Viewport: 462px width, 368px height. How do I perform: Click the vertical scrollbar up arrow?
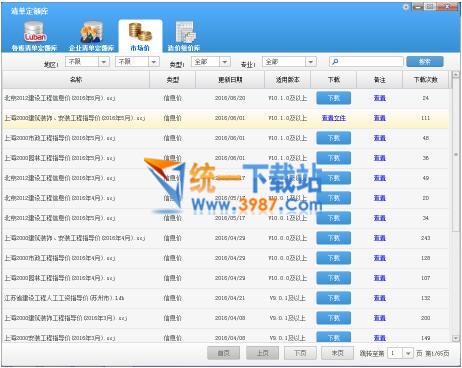455,75
